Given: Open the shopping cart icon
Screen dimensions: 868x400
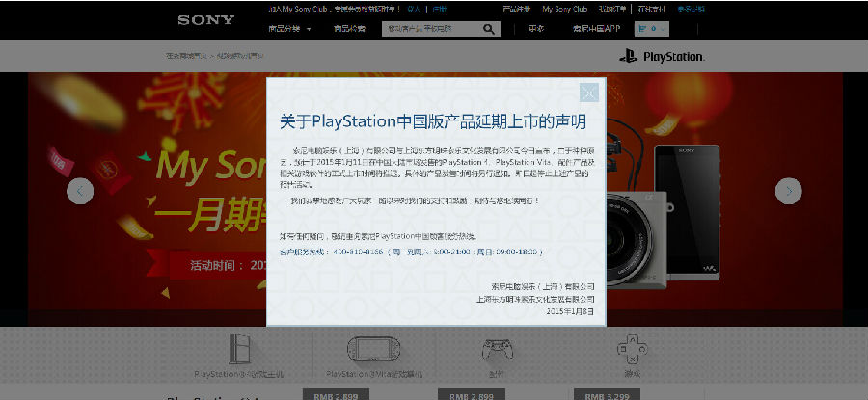Looking at the screenshot, I should click(x=642, y=29).
